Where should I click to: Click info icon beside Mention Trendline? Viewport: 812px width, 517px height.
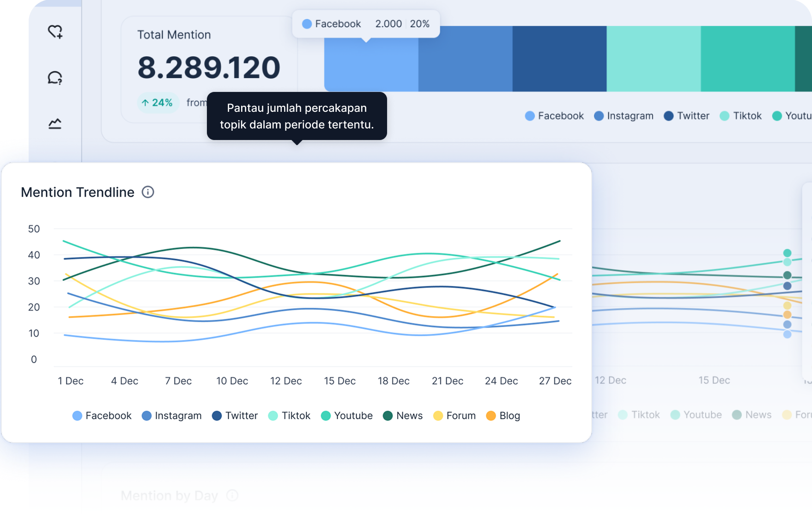click(148, 192)
